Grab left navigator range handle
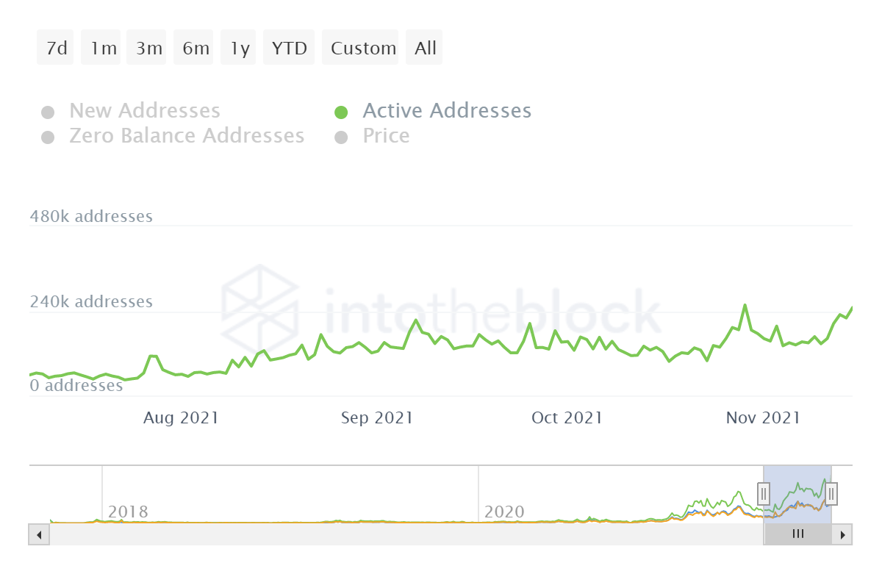 [x=764, y=493]
